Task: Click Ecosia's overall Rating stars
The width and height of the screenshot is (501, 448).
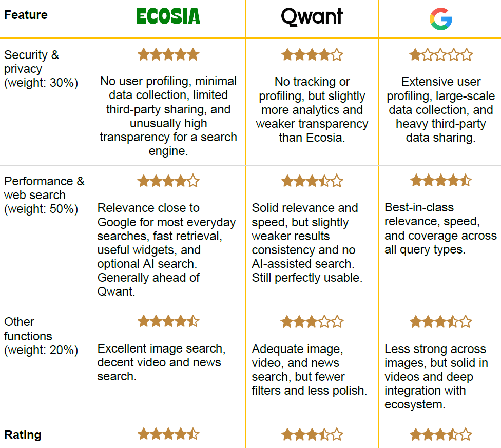Action: pos(168,434)
